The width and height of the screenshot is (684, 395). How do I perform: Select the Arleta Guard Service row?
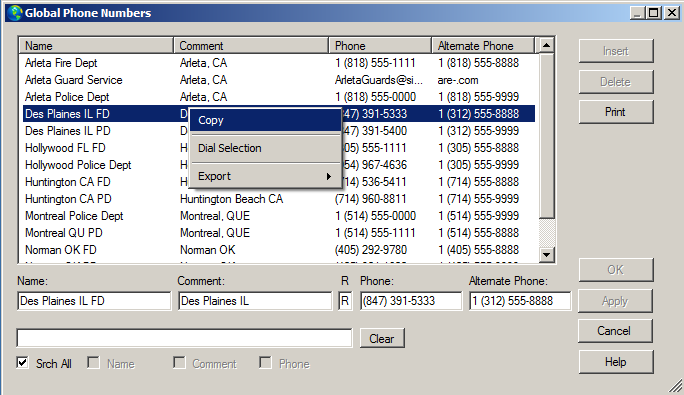tap(278, 80)
